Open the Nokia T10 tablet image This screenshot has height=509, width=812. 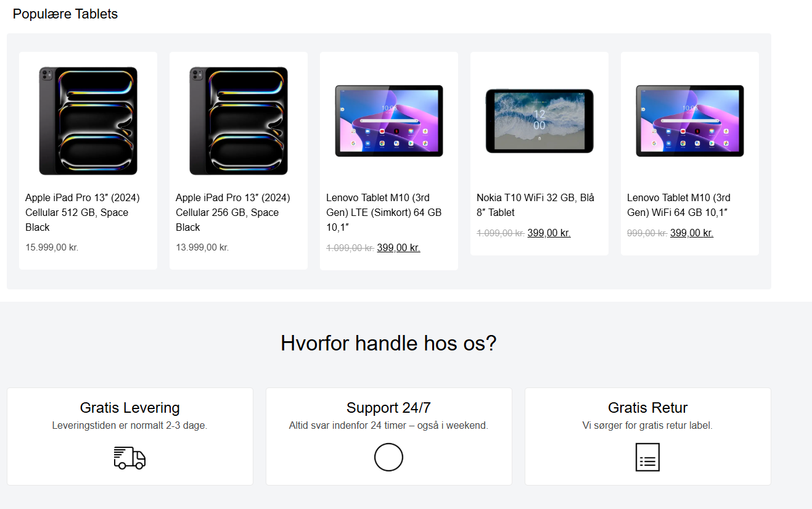point(539,121)
